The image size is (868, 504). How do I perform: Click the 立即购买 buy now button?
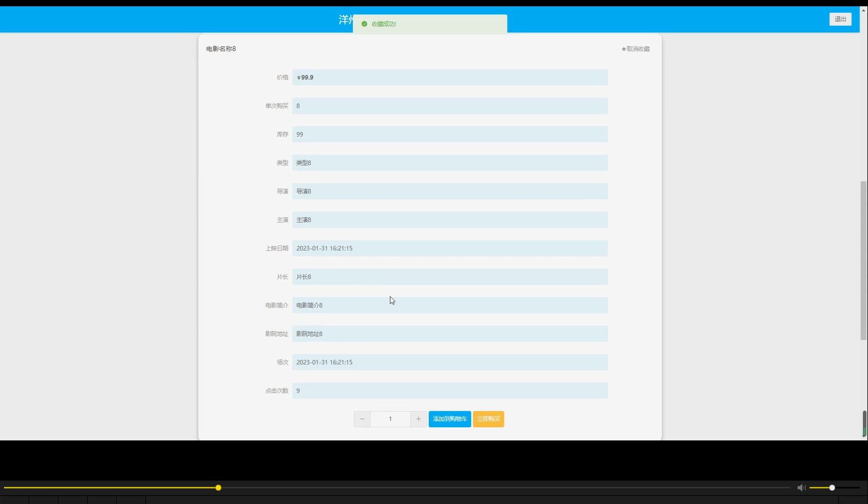pos(488,419)
